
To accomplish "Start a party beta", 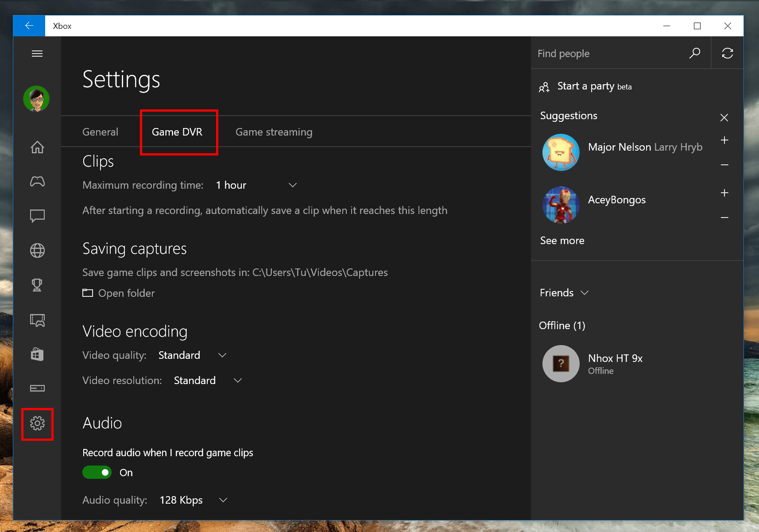I will (594, 86).
